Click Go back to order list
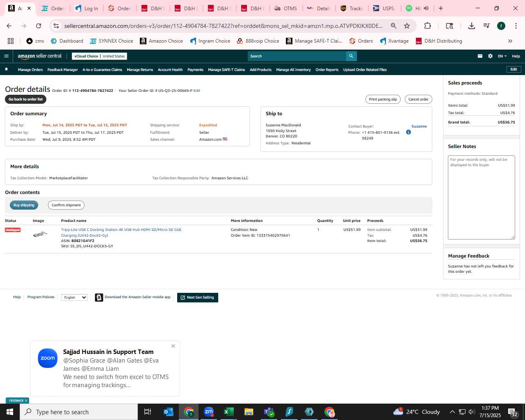 coord(25,99)
